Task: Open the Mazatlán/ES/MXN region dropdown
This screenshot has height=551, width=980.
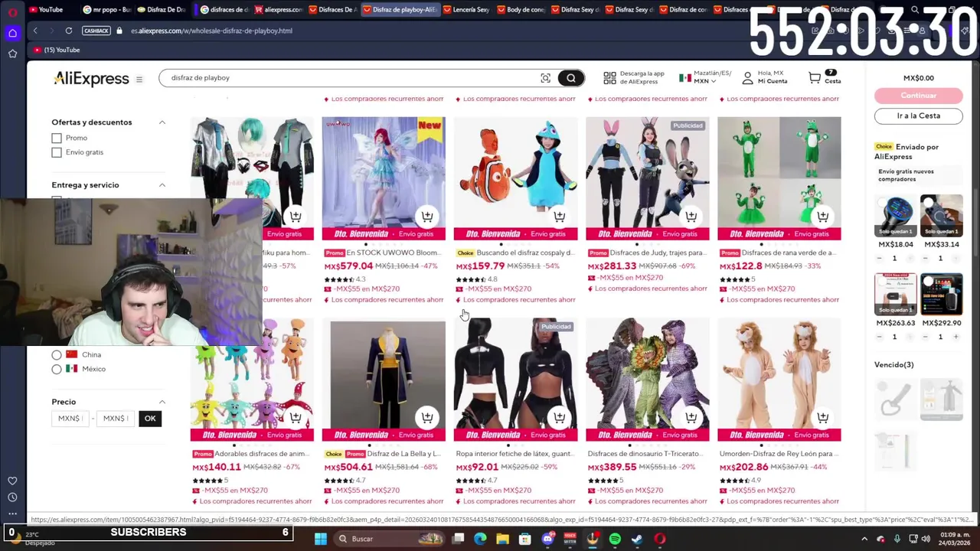Action: (x=706, y=77)
